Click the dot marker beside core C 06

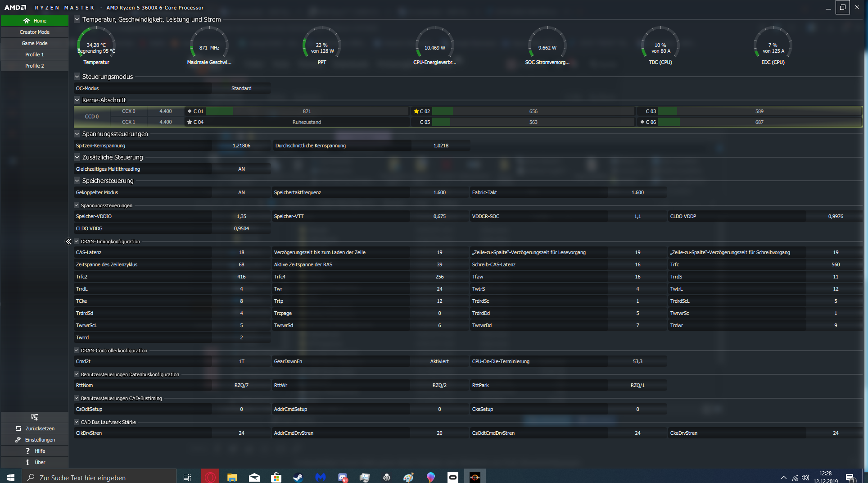[x=642, y=122]
